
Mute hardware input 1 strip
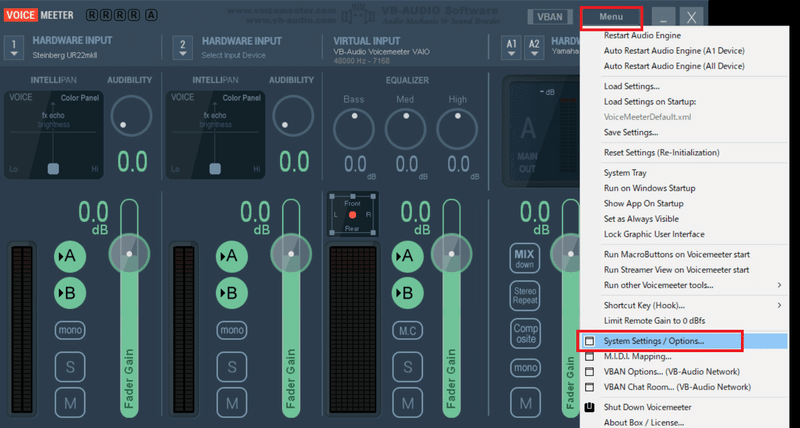coord(70,403)
